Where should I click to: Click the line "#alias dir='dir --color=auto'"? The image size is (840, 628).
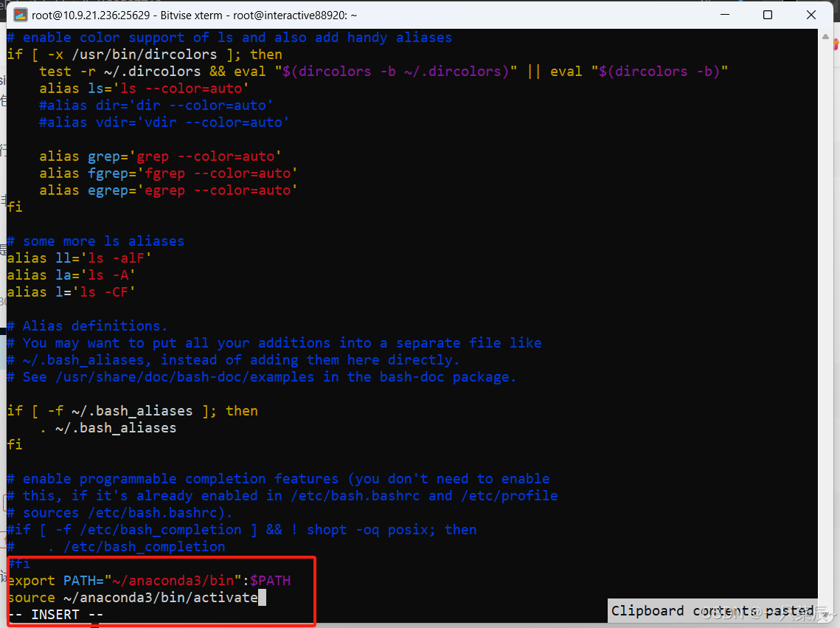[156, 105]
